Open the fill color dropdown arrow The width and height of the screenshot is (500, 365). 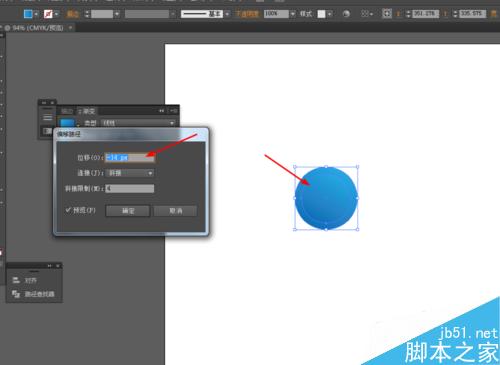(36, 14)
